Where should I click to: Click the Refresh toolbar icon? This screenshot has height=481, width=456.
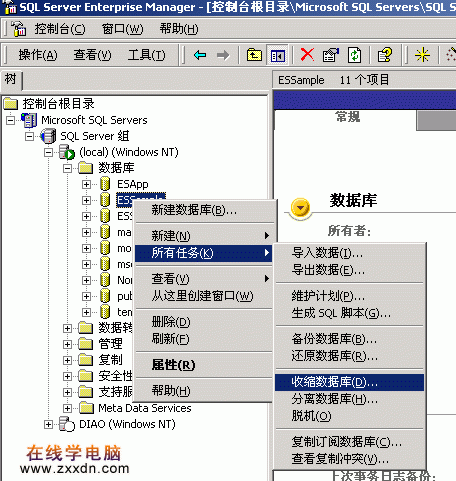coord(354,55)
